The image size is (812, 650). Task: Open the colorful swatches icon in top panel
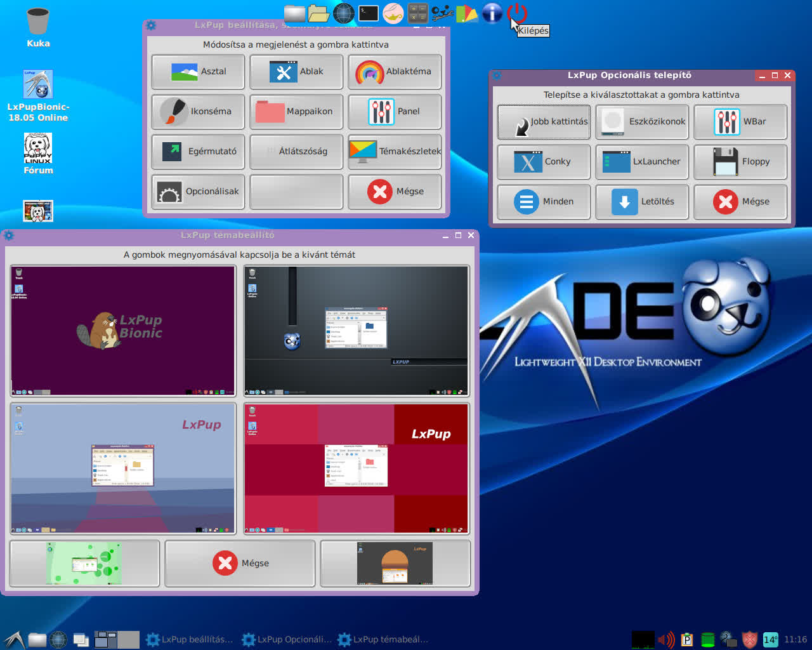(x=467, y=13)
